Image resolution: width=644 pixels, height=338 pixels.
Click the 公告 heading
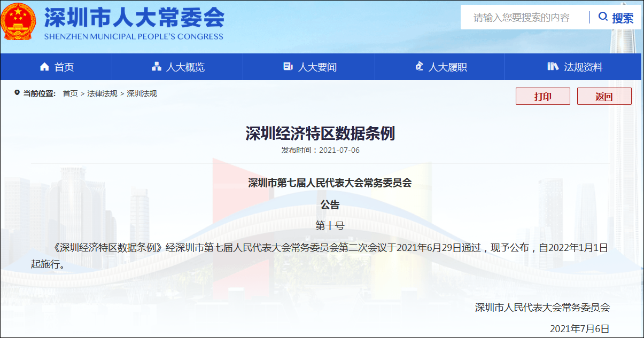[330, 205]
